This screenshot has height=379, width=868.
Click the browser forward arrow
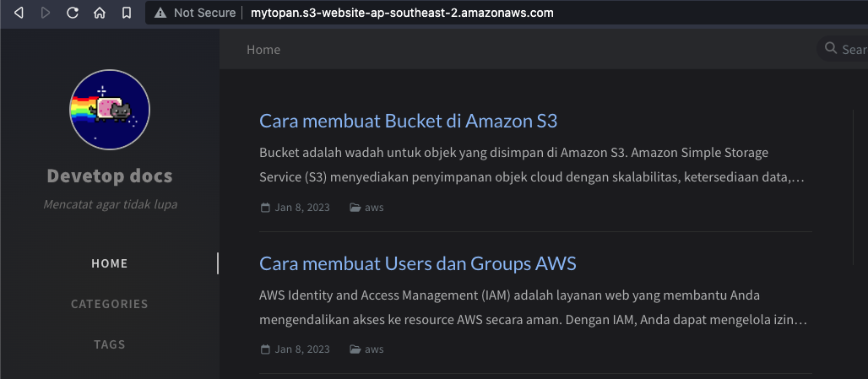click(46, 13)
